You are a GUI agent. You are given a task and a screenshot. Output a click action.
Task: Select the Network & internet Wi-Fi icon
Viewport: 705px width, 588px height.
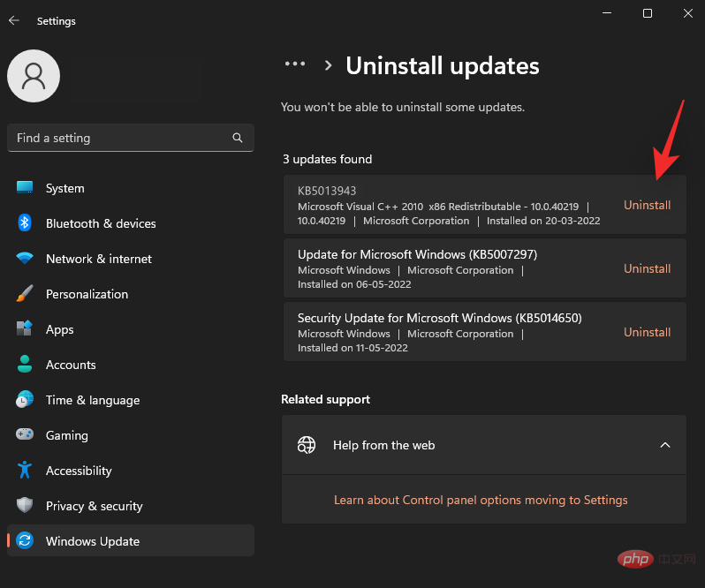pos(25,259)
